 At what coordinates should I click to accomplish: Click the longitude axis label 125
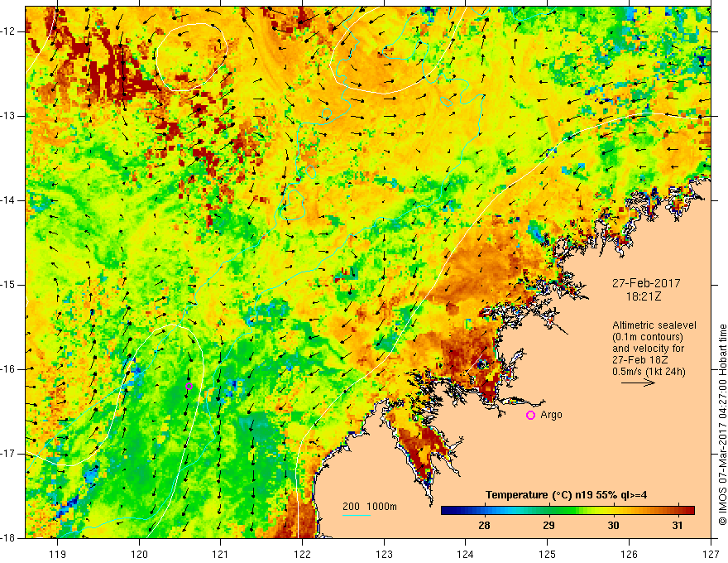tap(548, 554)
